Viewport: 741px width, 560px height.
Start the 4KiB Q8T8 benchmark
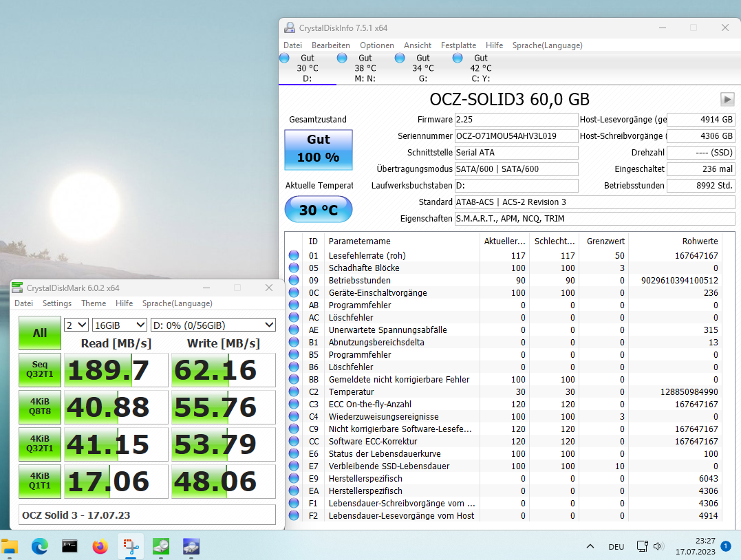[x=40, y=407]
